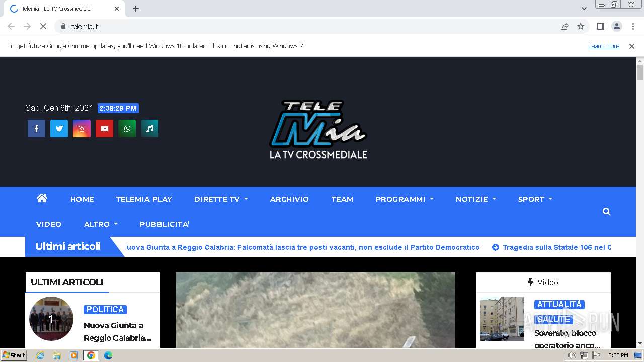Close the Telemia tab
The height and width of the screenshot is (362, 644).
[117, 9]
